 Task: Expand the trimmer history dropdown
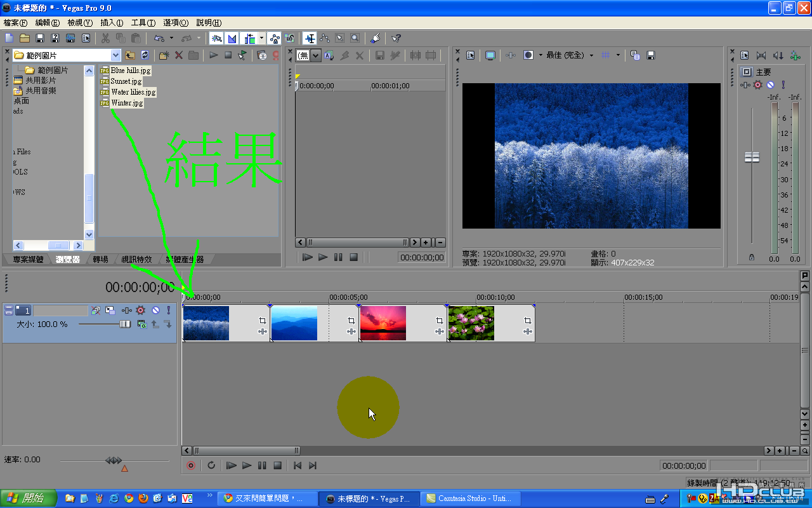(316, 55)
